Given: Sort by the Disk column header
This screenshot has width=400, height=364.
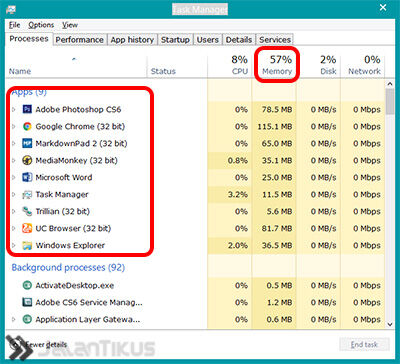Looking at the screenshot, I should pyautogui.click(x=318, y=66).
